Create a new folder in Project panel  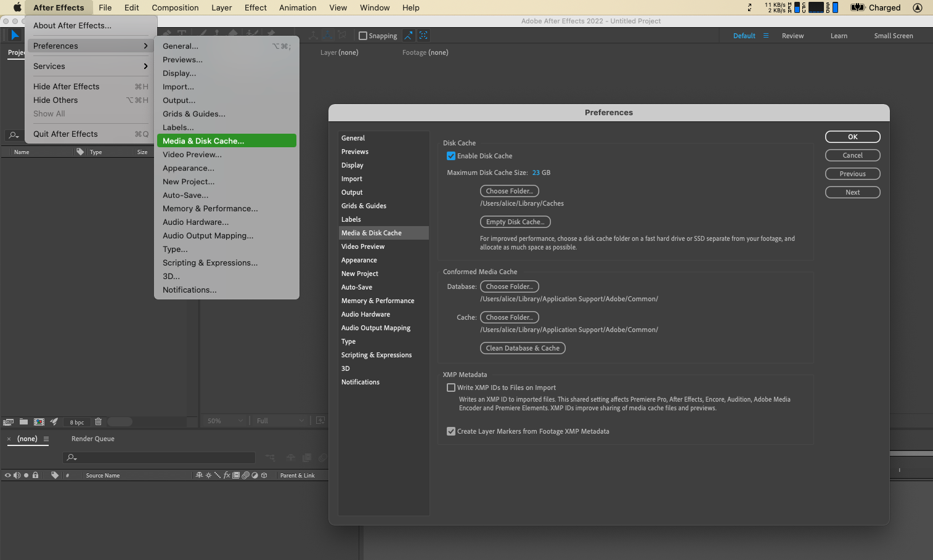click(23, 422)
